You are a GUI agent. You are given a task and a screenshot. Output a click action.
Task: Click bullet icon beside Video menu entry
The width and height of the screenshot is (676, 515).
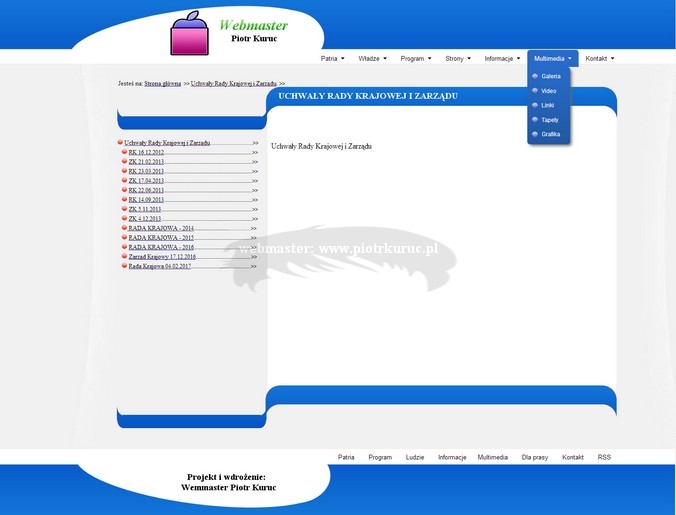(535, 91)
